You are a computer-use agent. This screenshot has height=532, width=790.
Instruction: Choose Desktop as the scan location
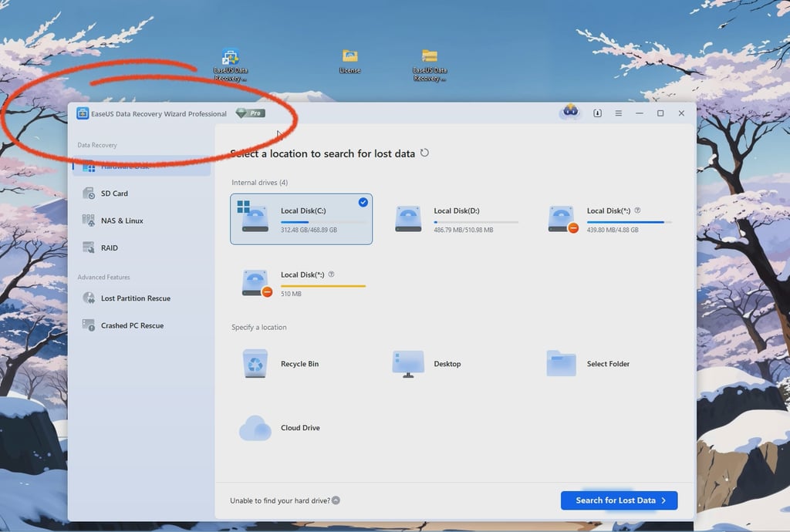pyautogui.click(x=454, y=363)
